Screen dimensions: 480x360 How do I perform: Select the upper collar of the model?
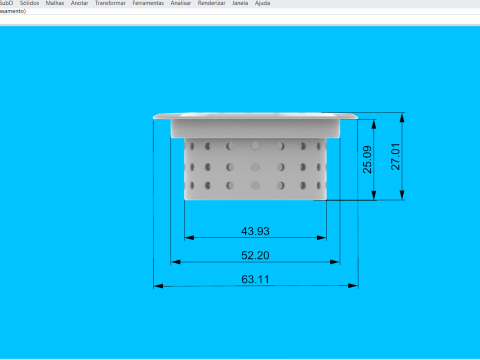pyautogui.click(x=255, y=128)
